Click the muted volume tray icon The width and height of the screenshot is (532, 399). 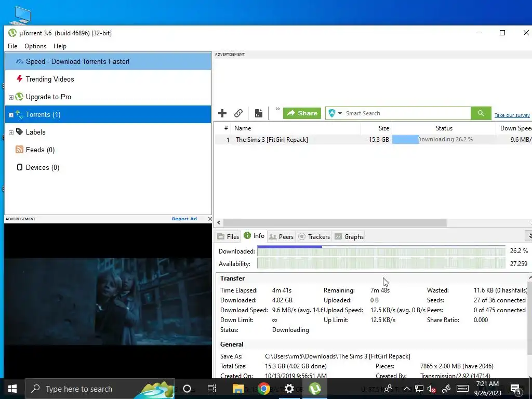[x=431, y=389]
